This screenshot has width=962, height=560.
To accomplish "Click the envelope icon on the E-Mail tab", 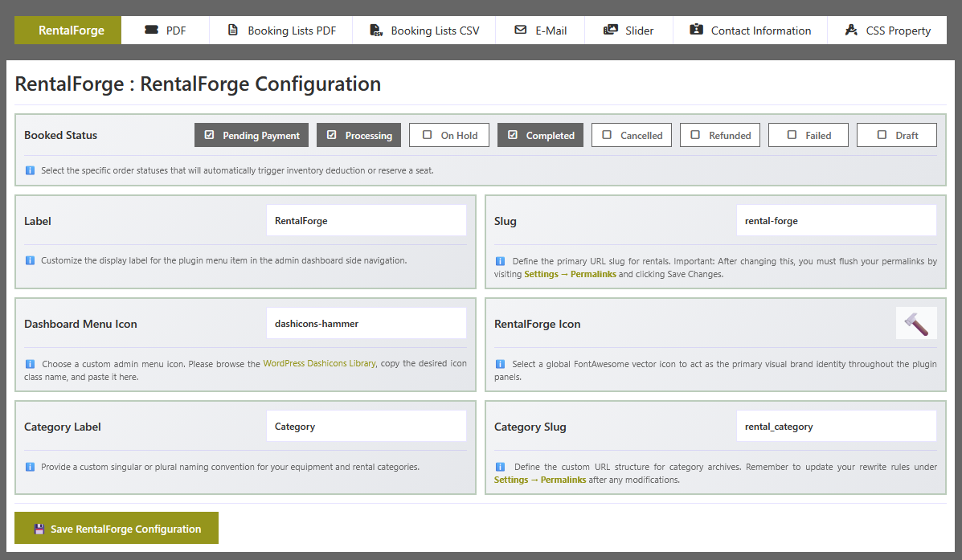I will pyautogui.click(x=520, y=30).
